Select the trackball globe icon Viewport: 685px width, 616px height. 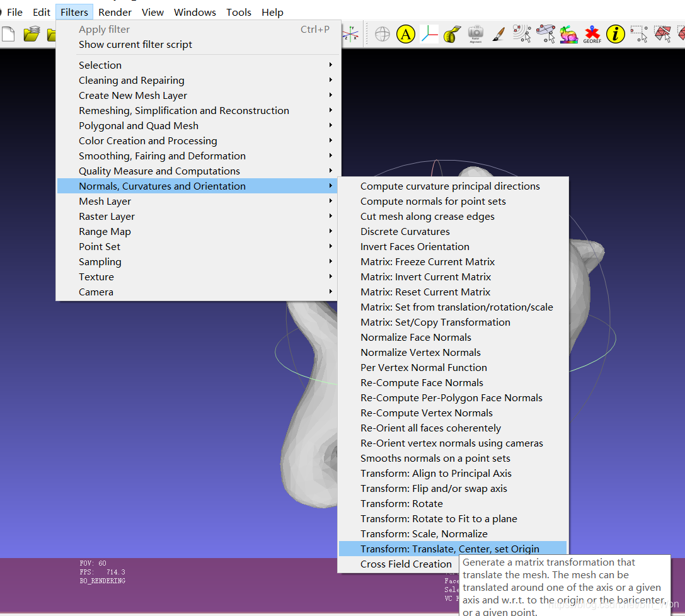click(x=383, y=34)
